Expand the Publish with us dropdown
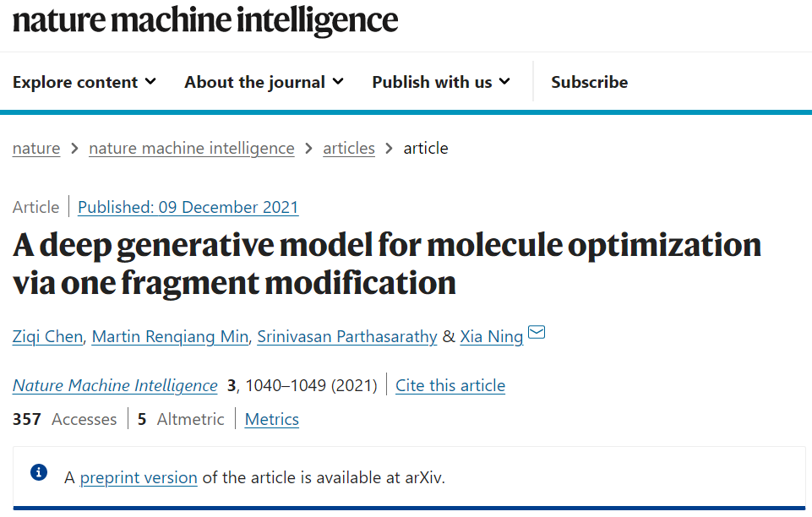Screen dimensions: 812x517 coord(441,82)
